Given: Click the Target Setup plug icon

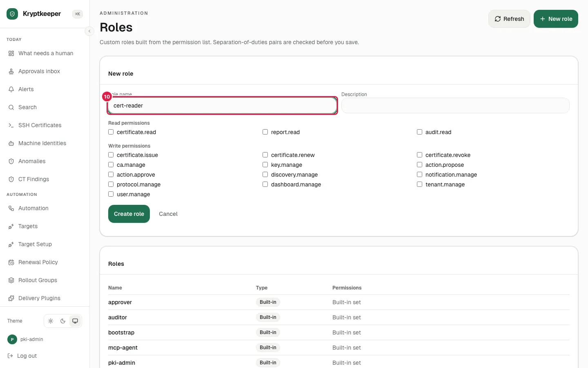Looking at the screenshot, I should (x=11, y=245).
